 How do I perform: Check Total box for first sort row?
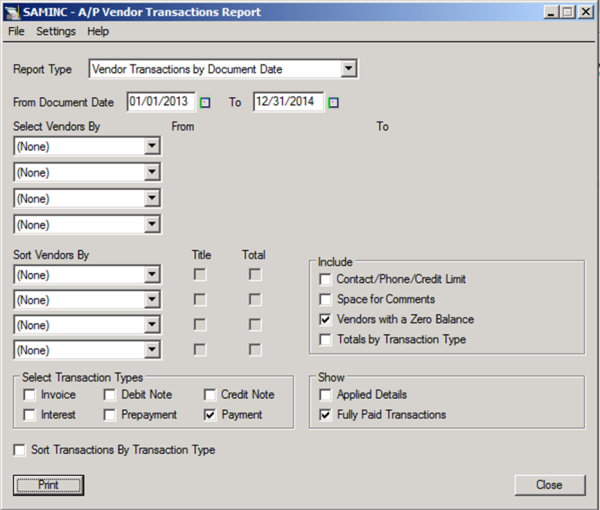(255, 274)
